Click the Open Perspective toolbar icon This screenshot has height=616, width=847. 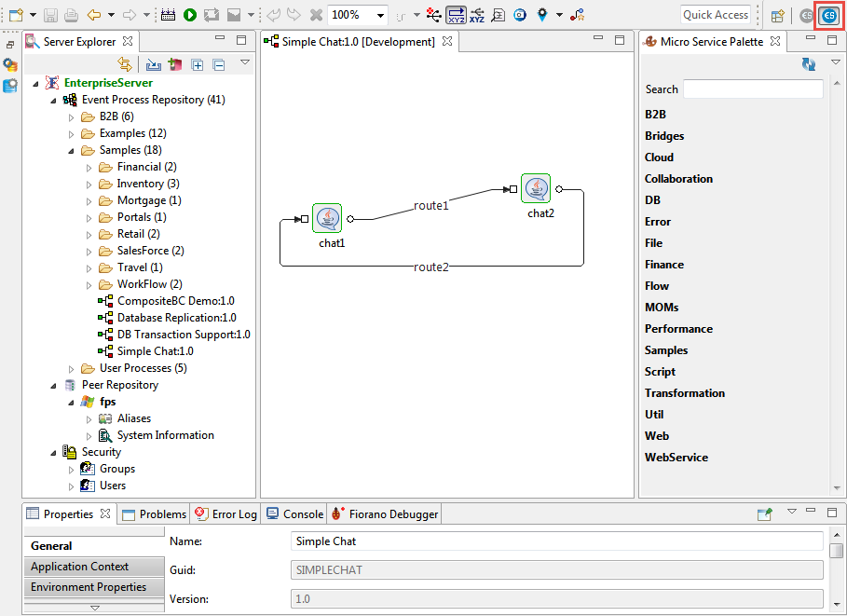(777, 15)
